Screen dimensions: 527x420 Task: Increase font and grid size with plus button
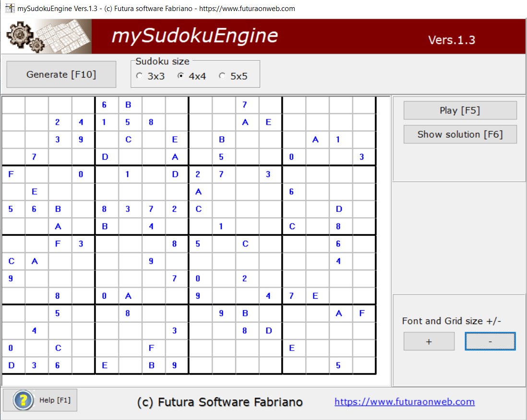(429, 341)
